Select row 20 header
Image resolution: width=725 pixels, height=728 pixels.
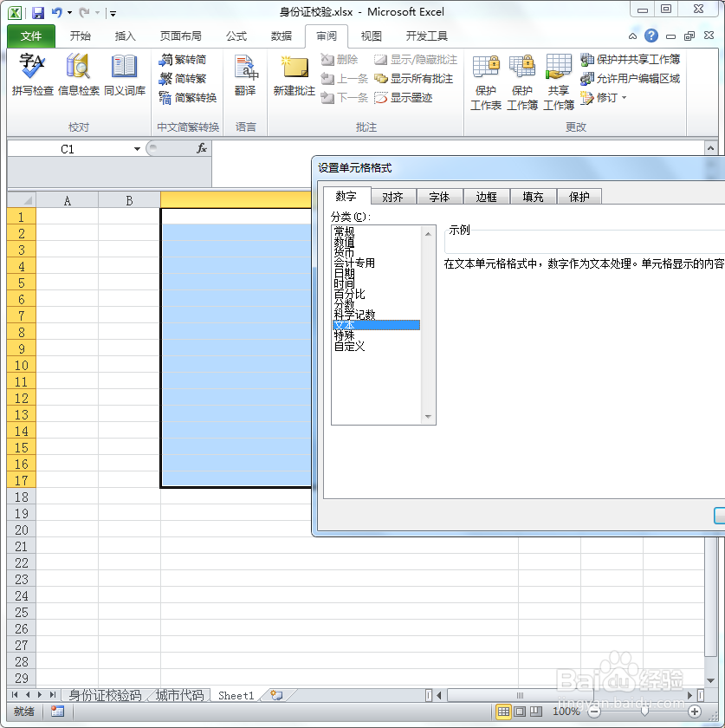click(22, 530)
